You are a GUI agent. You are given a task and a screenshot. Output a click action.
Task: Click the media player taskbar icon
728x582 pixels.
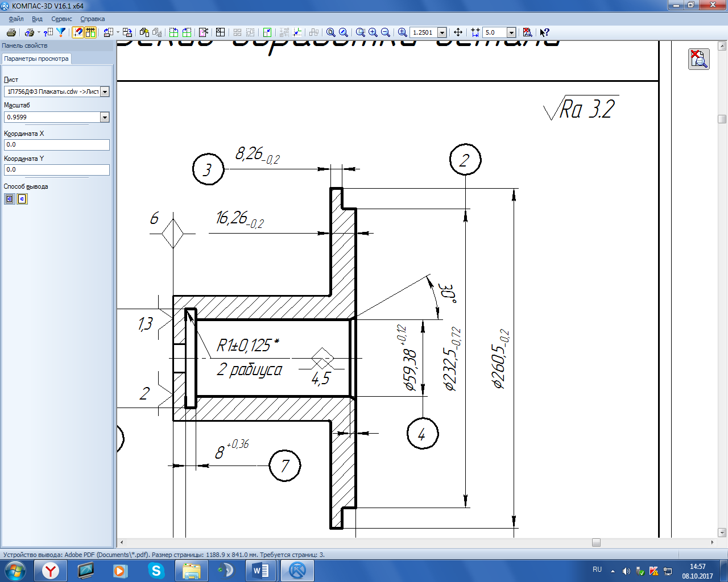[121, 571]
